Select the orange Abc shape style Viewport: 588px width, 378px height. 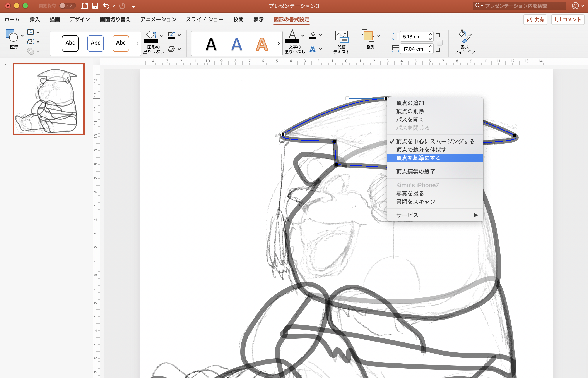coord(121,43)
